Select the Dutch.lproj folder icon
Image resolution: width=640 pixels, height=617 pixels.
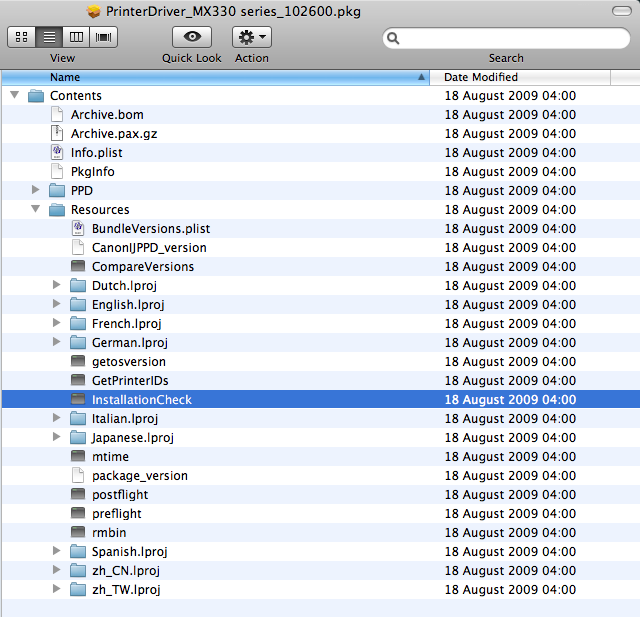[x=78, y=286]
